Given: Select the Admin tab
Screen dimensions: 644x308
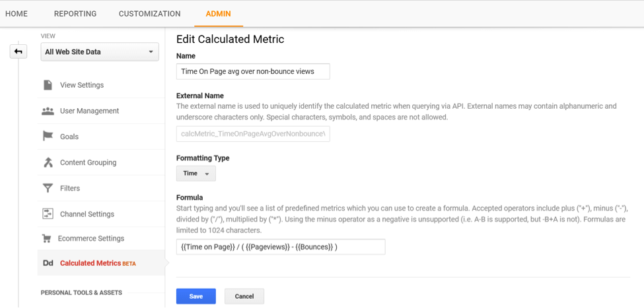Looking at the screenshot, I should click(218, 14).
